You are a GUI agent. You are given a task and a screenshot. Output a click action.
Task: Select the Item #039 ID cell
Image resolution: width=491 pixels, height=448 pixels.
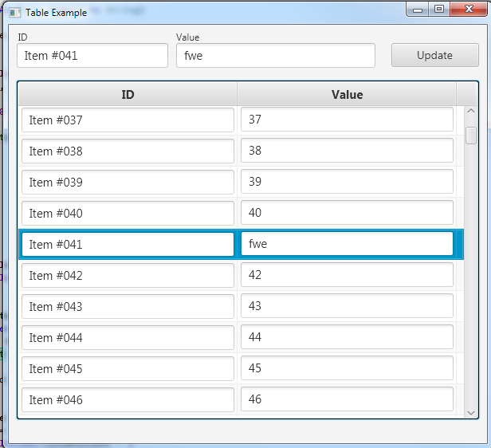pos(128,183)
